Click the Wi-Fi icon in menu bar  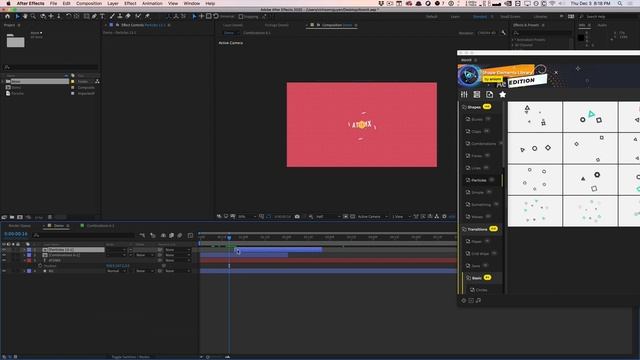coord(553,3)
